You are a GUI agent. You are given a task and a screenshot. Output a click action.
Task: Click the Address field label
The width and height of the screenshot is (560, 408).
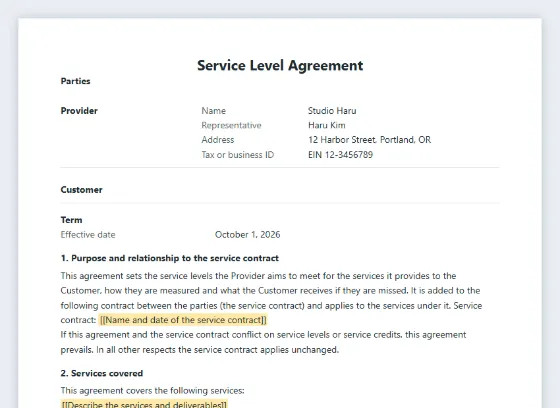point(218,140)
